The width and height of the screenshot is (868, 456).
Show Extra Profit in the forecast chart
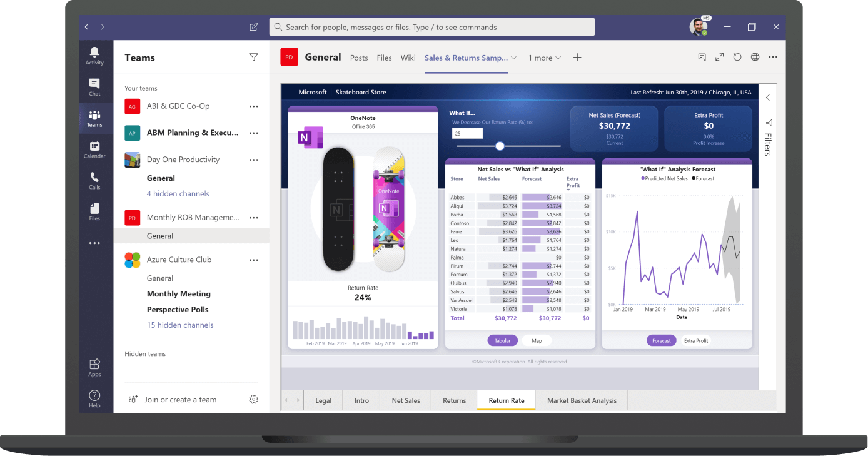click(695, 340)
